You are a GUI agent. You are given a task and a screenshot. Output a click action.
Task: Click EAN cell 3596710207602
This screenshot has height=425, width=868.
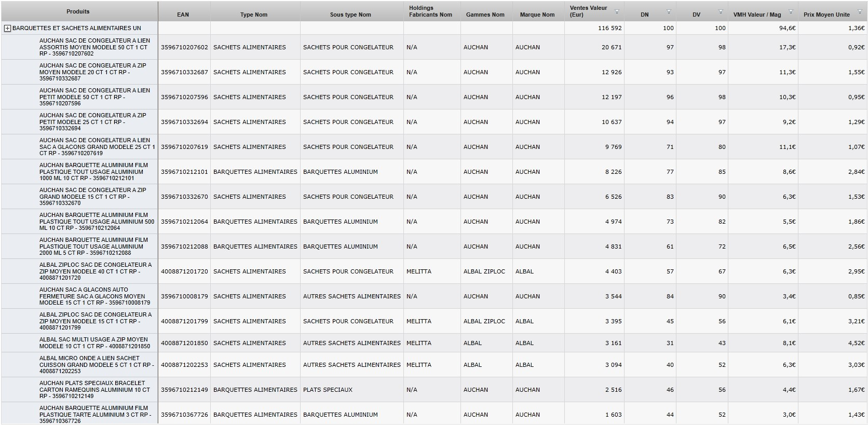pos(184,47)
